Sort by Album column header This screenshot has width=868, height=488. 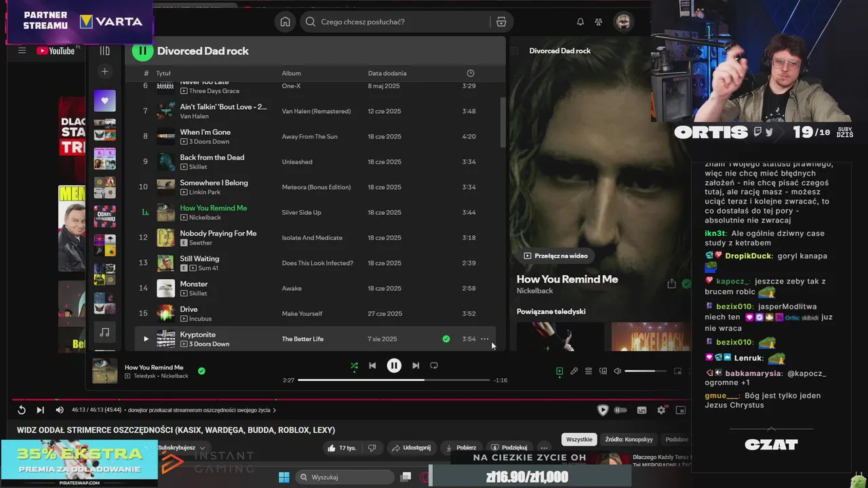click(x=291, y=73)
